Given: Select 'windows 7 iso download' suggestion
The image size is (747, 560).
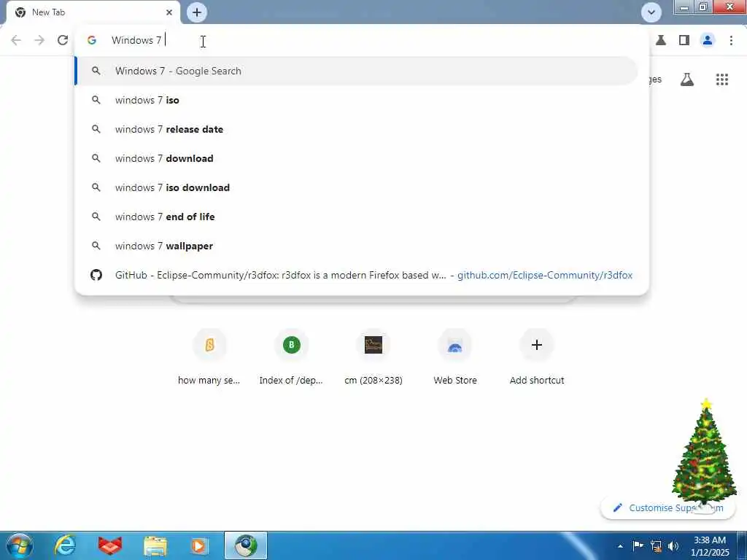Looking at the screenshot, I should (356, 187).
